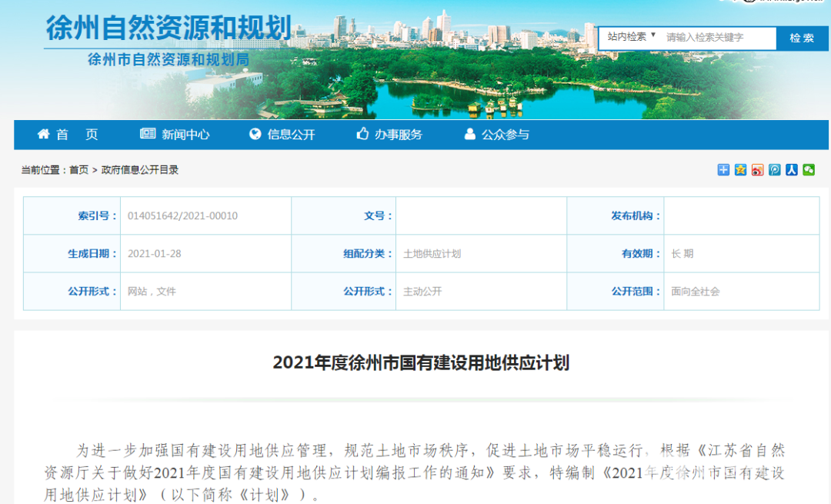Open the share-more plus icon
The width and height of the screenshot is (831, 504).
(723, 169)
